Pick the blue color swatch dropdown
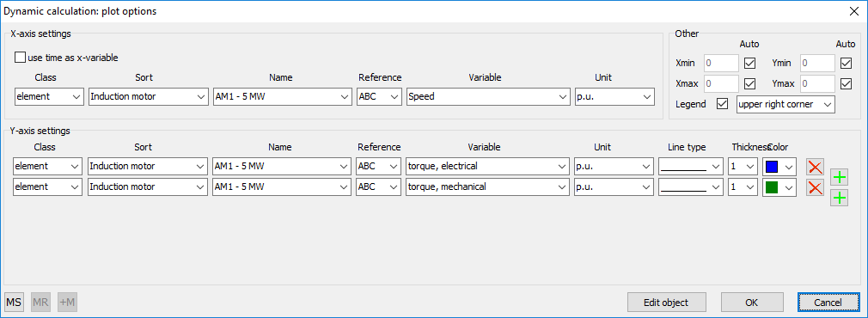This screenshot has width=868, height=318. coord(779,166)
